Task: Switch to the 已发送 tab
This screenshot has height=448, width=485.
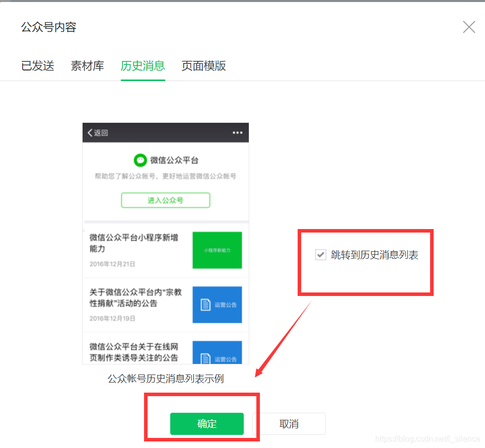Action: click(x=38, y=66)
